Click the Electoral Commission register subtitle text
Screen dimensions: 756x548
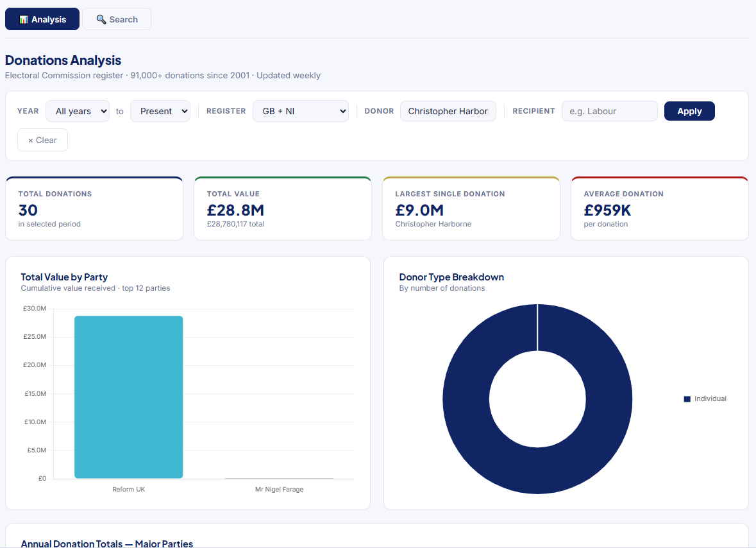point(162,75)
